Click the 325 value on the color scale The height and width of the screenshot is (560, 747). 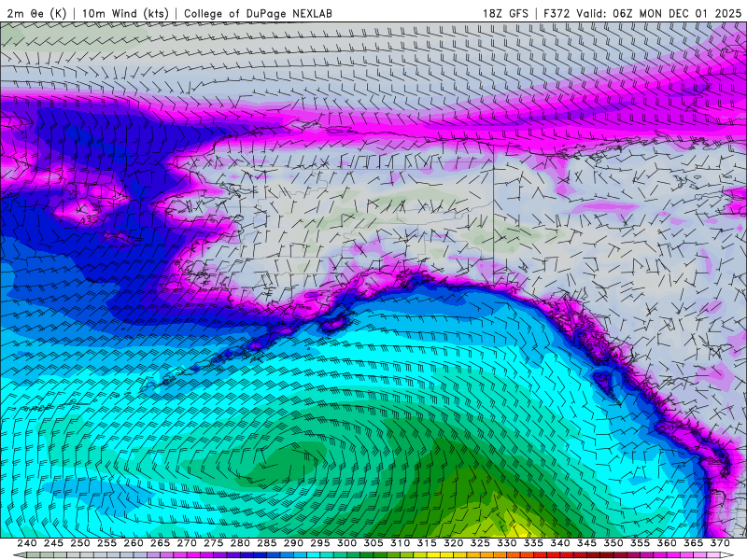(x=480, y=543)
